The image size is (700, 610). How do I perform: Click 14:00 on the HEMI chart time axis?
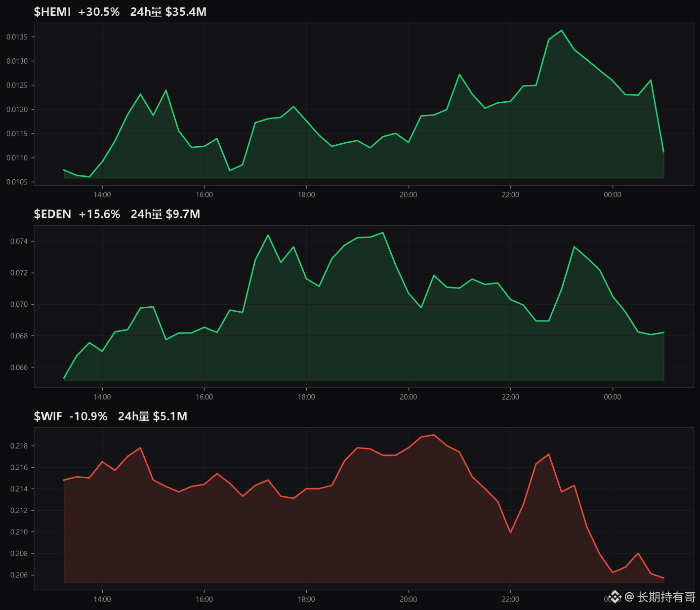click(102, 195)
